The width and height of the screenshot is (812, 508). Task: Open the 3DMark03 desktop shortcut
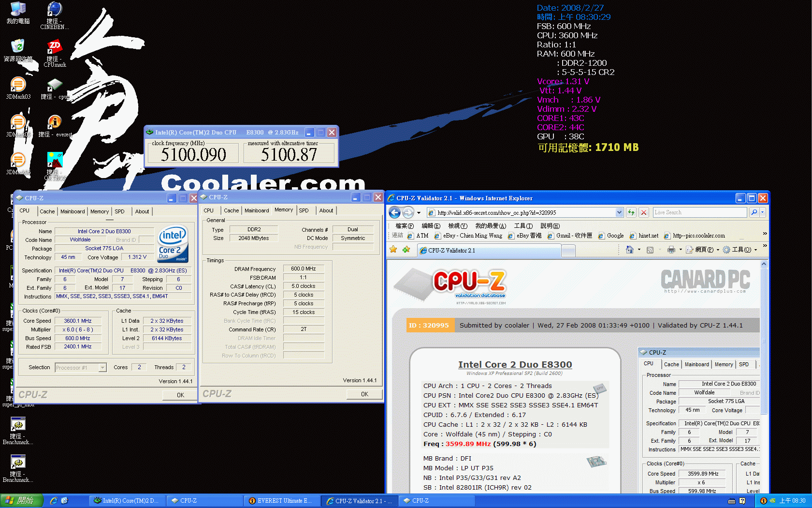click(x=18, y=88)
